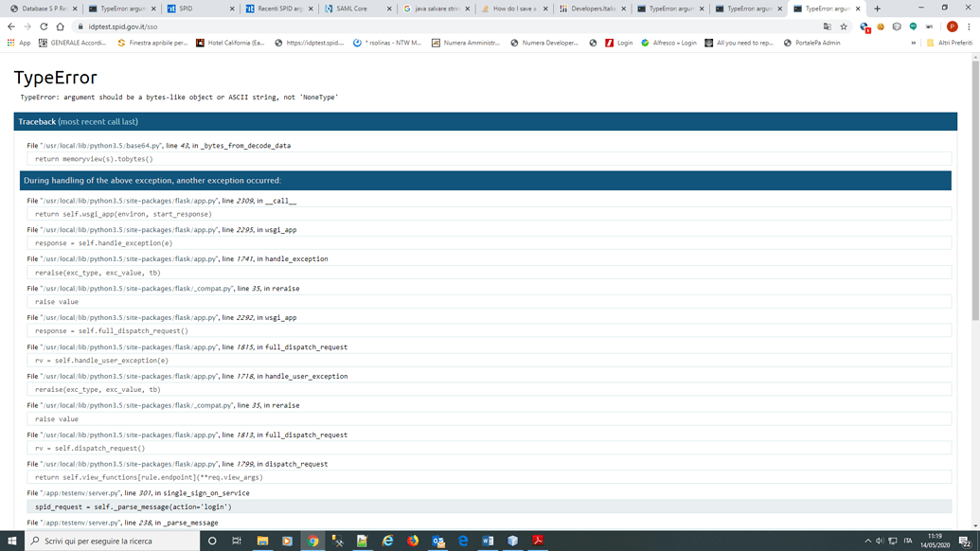
Task: Click the Windows taskbar search box
Action: point(113,541)
